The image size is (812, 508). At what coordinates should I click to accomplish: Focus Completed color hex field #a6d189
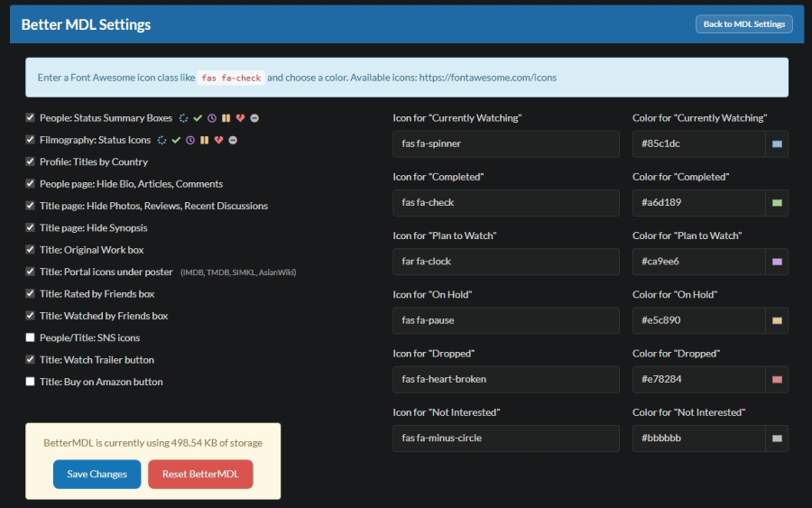point(698,203)
